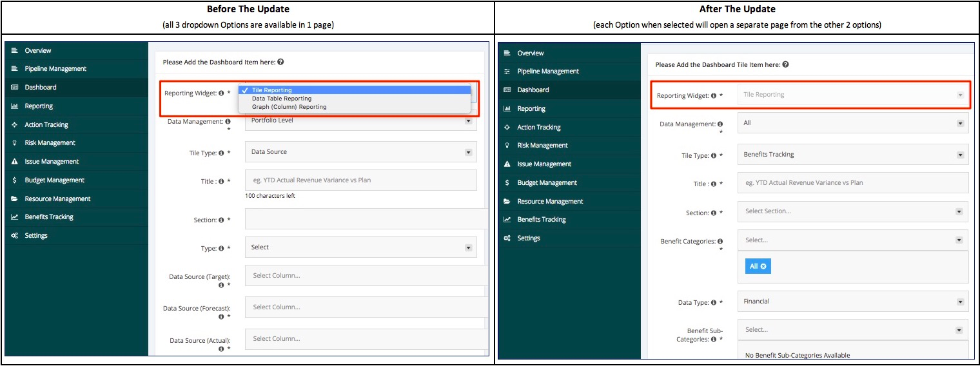980x366 pixels.
Task: Click the help icon after 'Add the Dashboard Tile Item here'
Action: pos(785,64)
